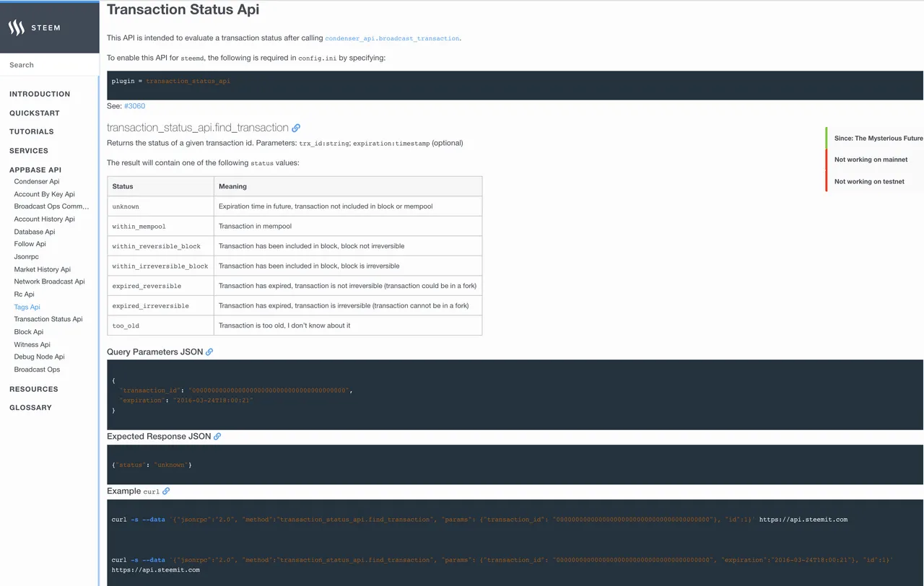Click the 'within_mempool' status cell

(x=160, y=226)
